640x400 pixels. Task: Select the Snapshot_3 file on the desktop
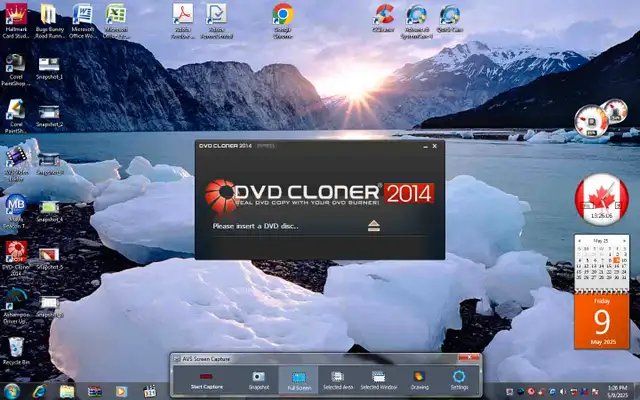coord(49,163)
